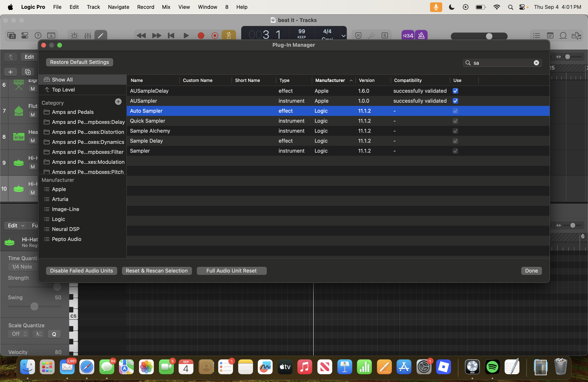Clear the plug-in search field
This screenshot has height=382, width=588.
pyautogui.click(x=536, y=63)
